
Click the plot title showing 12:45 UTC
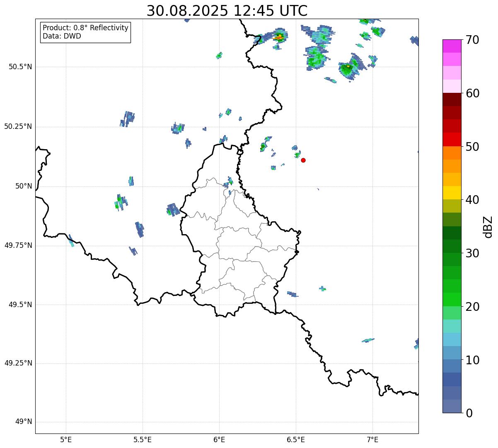point(227,11)
